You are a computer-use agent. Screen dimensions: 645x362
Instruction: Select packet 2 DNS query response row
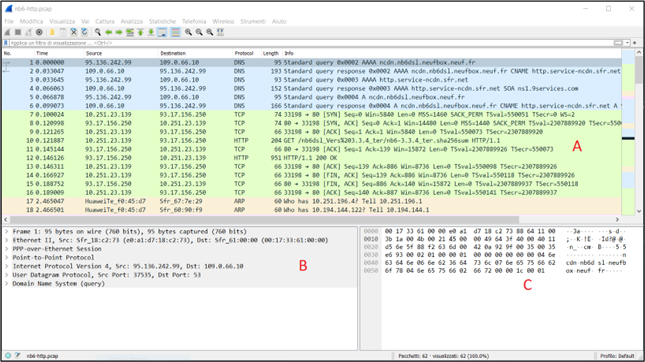click(x=312, y=71)
